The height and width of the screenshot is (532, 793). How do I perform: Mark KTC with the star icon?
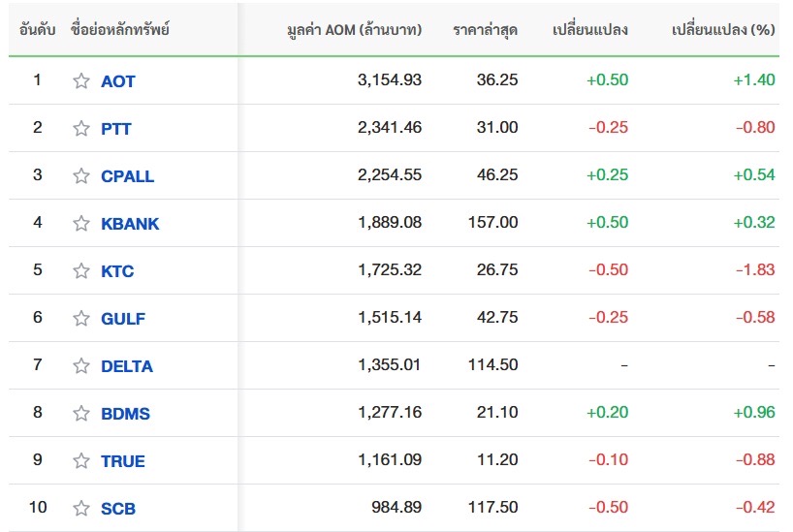pyautogui.click(x=81, y=271)
